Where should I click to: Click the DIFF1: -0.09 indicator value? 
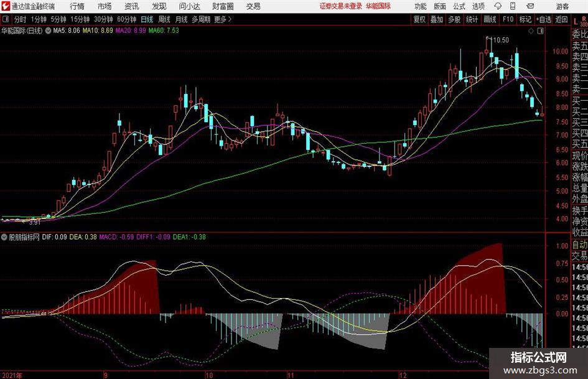[153, 237]
